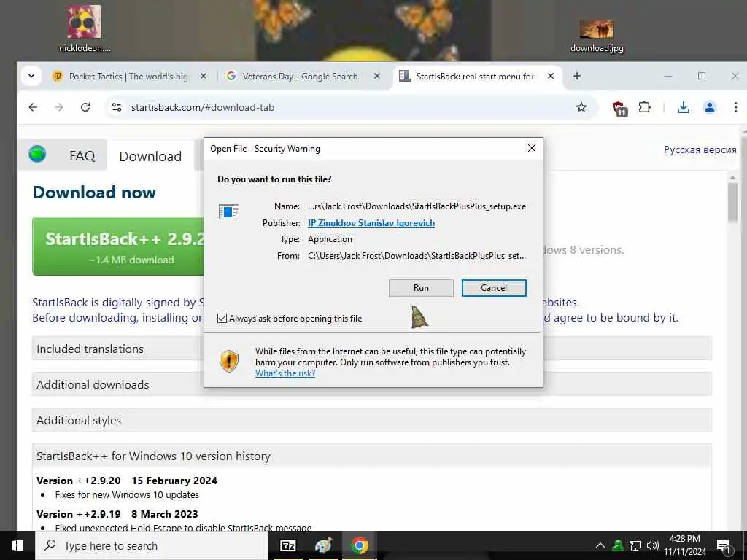
Task: Open Chrome from the taskbar
Action: tap(359, 545)
